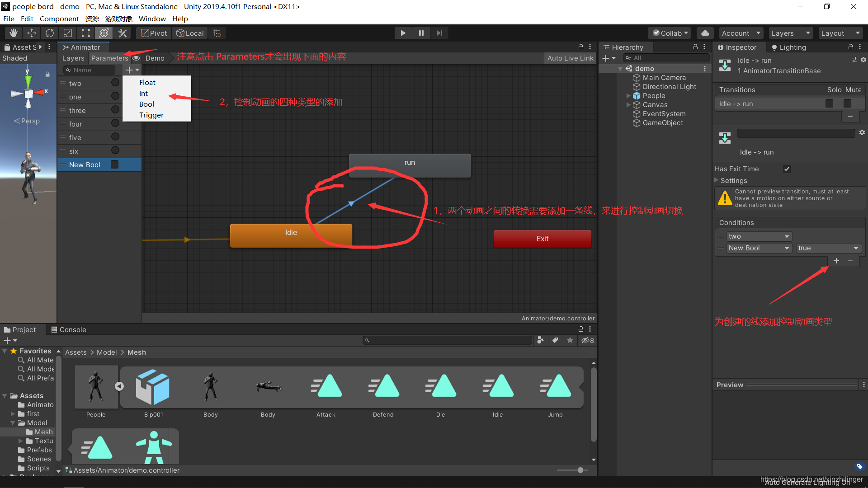The width and height of the screenshot is (868, 488).
Task: Open custom editor tools icon
Action: [122, 33]
